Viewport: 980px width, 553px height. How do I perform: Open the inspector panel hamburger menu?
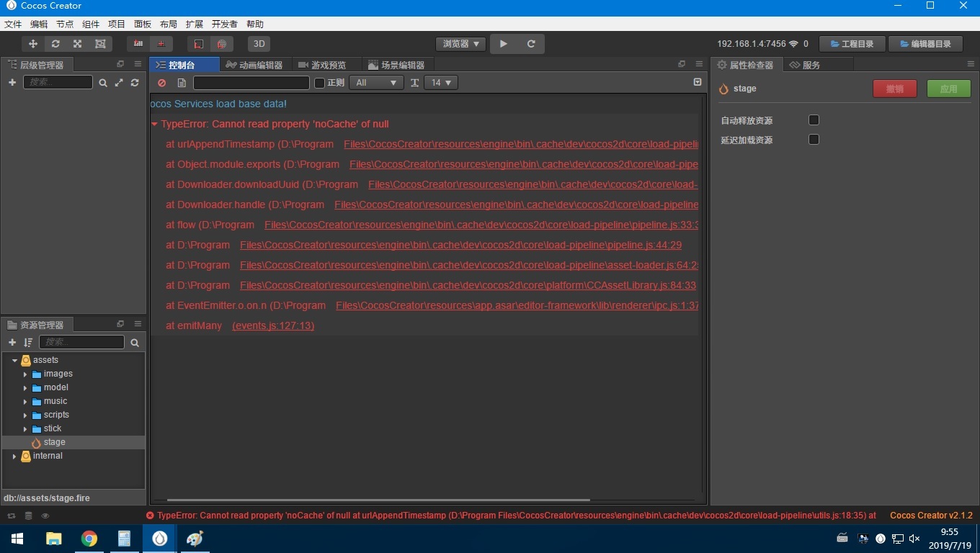click(x=971, y=64)
